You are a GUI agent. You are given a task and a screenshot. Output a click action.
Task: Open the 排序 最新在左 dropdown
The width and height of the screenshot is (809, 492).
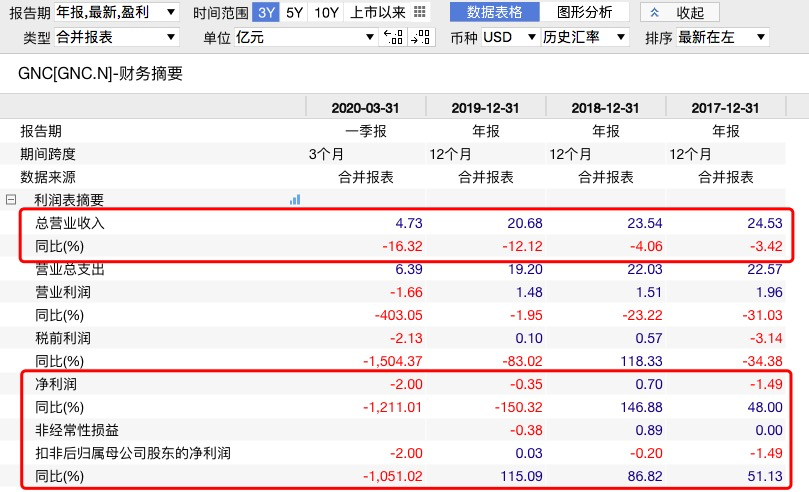tap(722, 37)
